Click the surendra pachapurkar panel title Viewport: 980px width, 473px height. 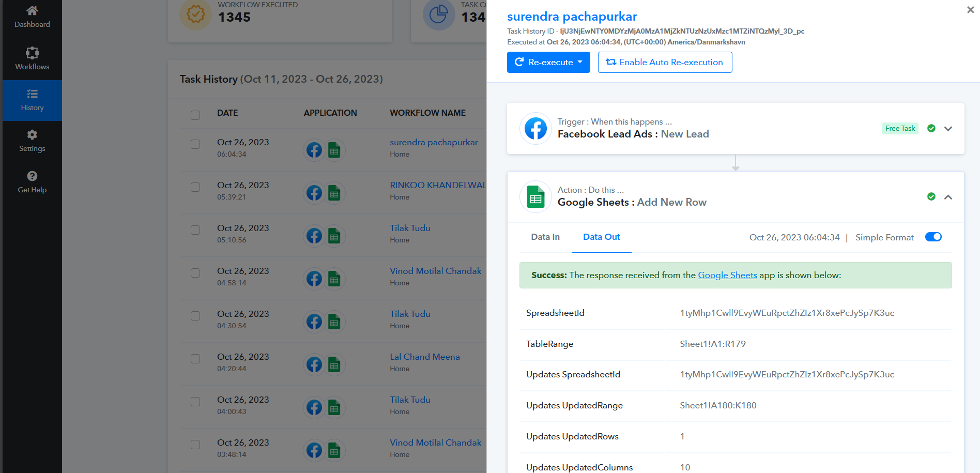click(x=572, y=17)
